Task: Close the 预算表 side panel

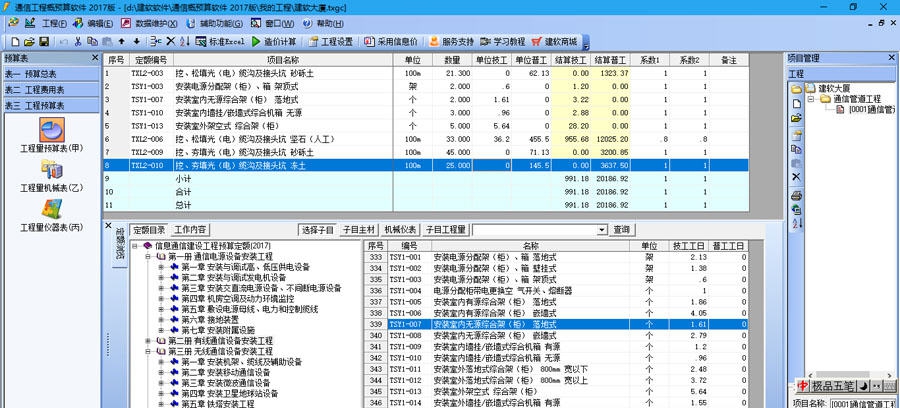Action: 95,58
